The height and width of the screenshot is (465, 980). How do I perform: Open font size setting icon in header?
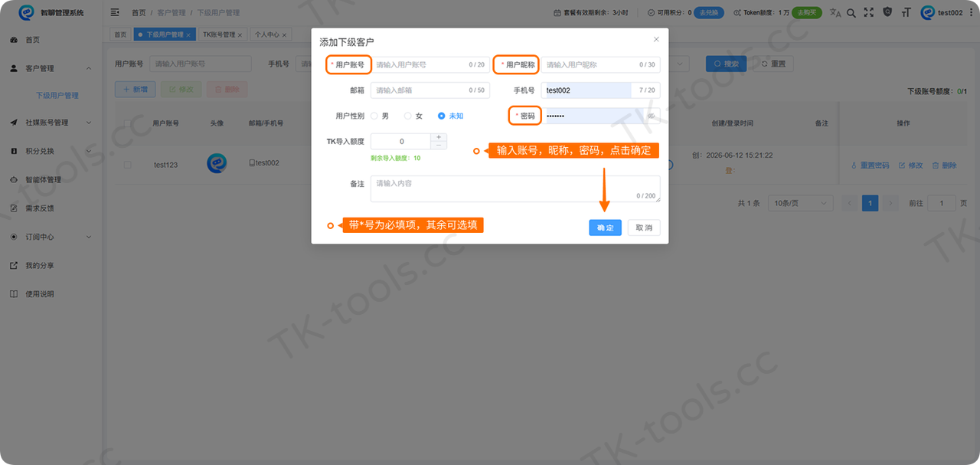pyautogui.click(x=906, y=12)
